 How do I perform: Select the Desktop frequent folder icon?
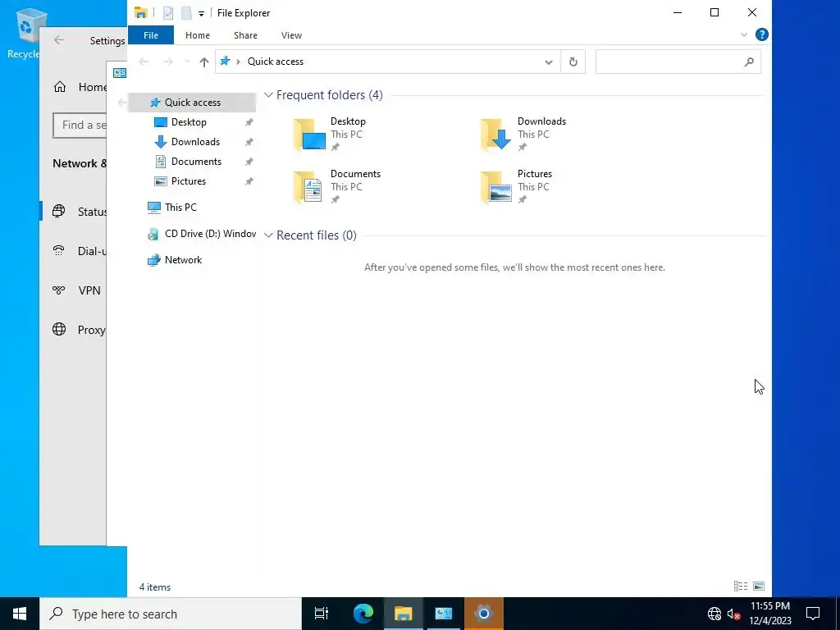tap(309, 134)
